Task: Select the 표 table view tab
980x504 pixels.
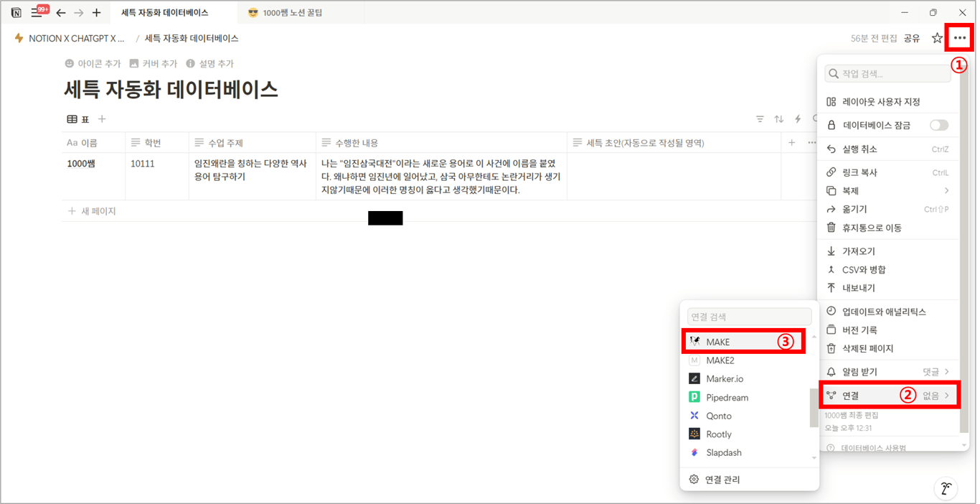Action: (78, 119)
